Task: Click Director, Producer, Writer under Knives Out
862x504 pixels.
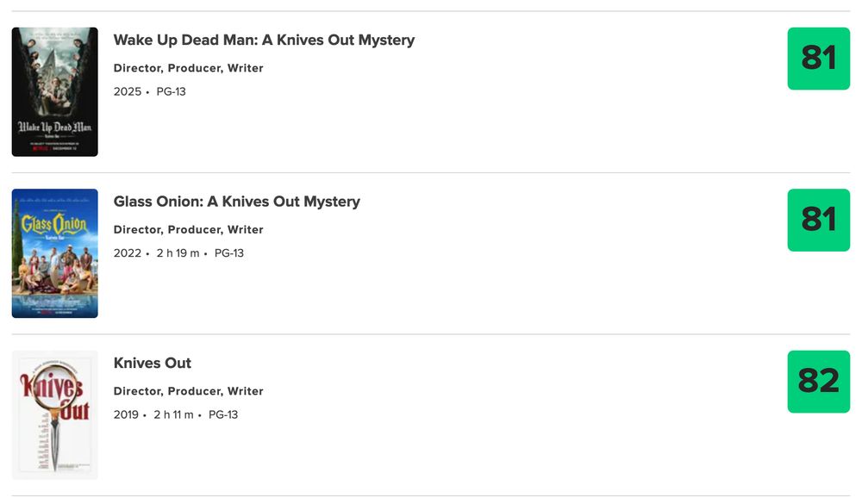Action: [x=189, y=390]
